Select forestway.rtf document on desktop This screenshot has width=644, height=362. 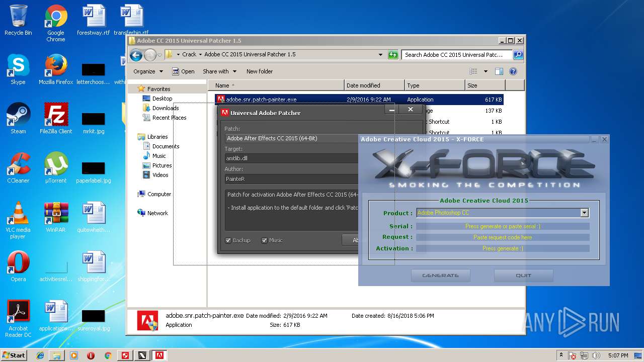[x=94, y=21]
